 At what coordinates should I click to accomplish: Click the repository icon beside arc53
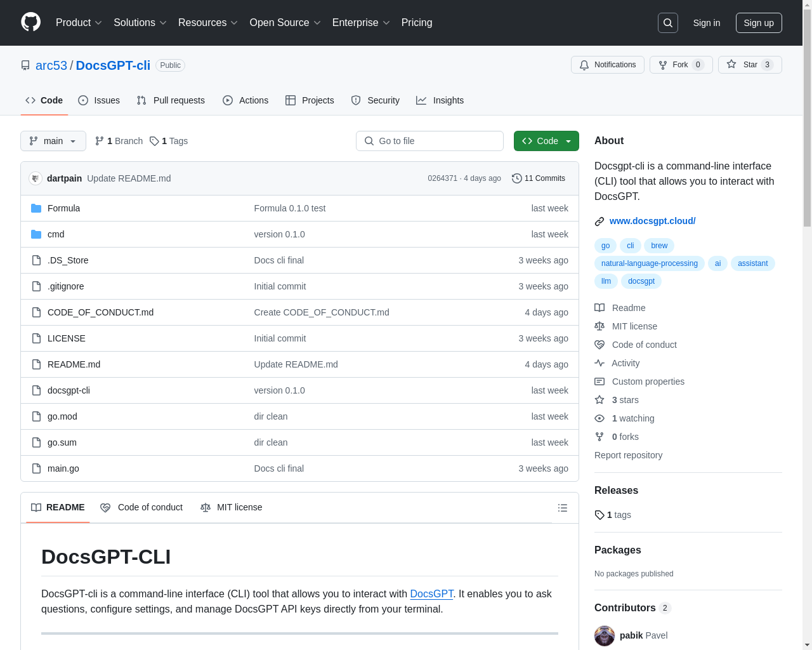[x=25, y=65]
